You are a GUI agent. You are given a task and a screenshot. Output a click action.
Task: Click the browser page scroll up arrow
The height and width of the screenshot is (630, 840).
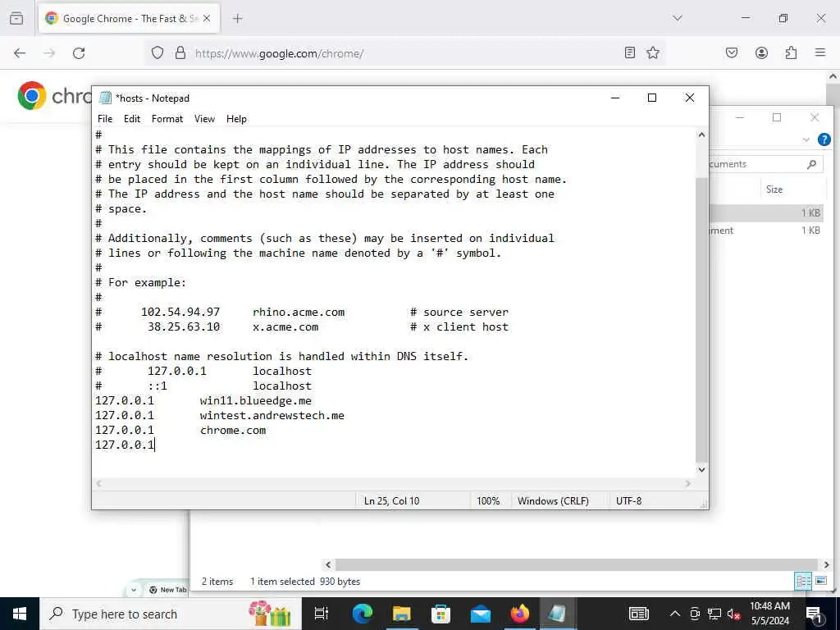833,76
